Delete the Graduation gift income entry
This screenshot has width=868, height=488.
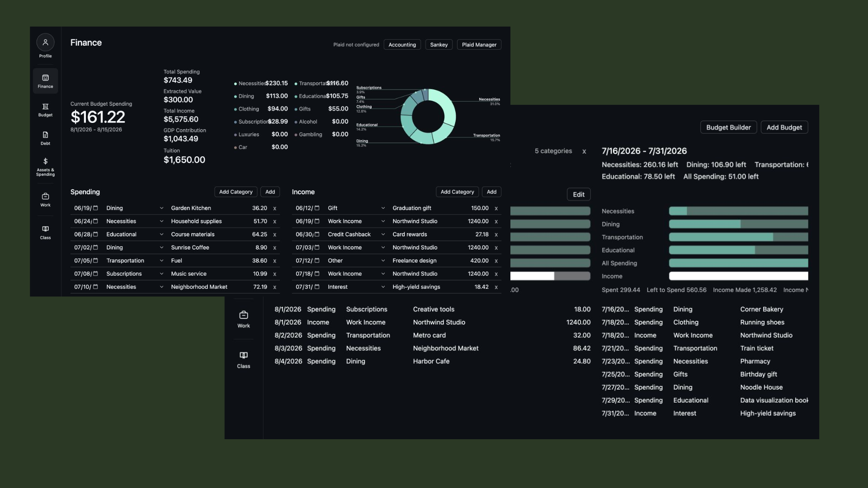tap(496, 208)
